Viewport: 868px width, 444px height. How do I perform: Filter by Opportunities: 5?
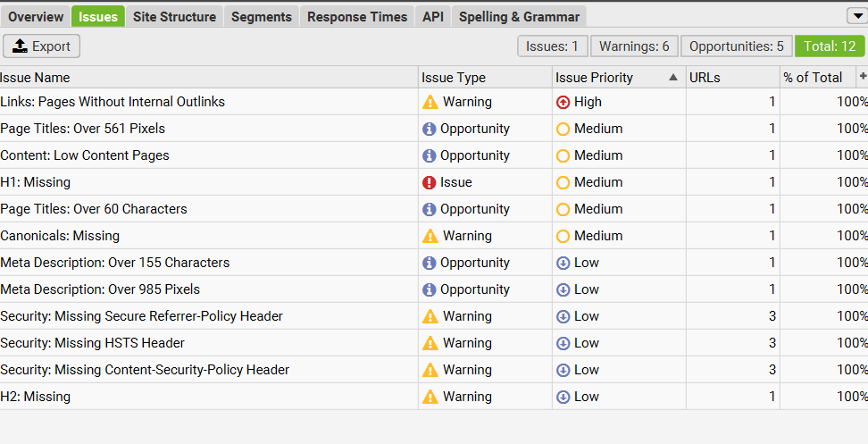click(x=736, y=46)
